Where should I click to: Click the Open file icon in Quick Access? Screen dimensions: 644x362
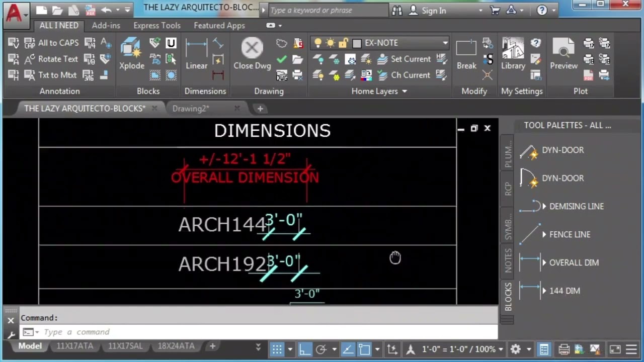click(x=57, y=10)
